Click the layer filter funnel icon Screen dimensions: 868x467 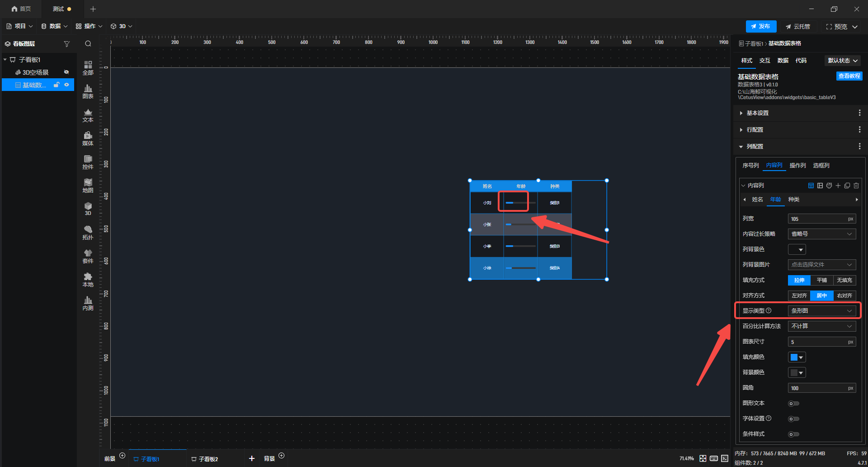pos(67,44)
